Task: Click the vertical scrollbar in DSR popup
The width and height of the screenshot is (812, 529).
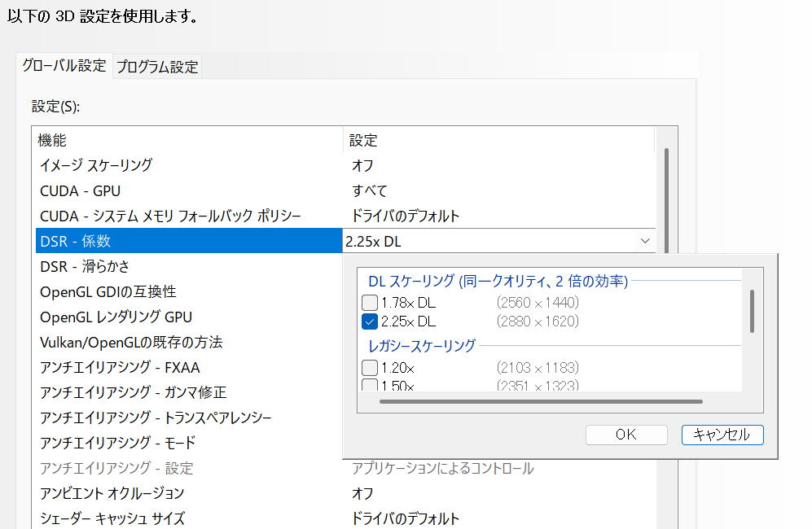Action: [x=753, y=311]
